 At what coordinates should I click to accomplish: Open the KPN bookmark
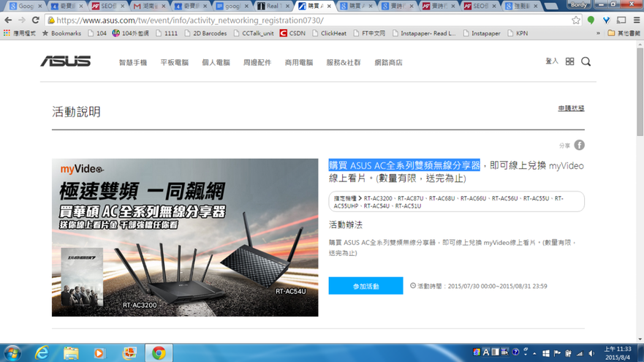click(518, 34)
